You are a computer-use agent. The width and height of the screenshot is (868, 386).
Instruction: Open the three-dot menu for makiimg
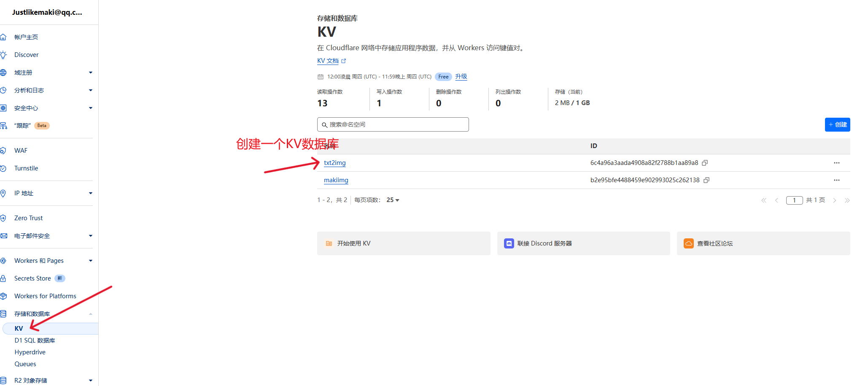pyautogui.click(x=837, y=180)
